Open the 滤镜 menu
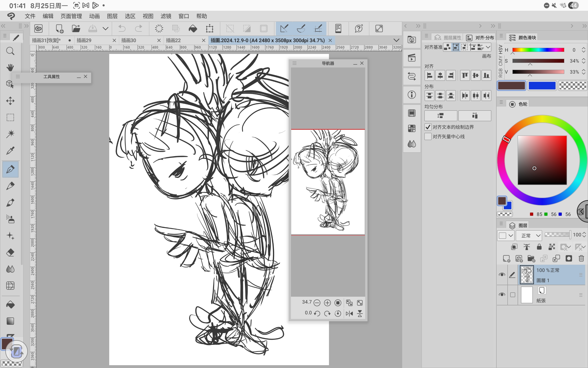Viewport: 588px width, 368px height. pos(166,16)
